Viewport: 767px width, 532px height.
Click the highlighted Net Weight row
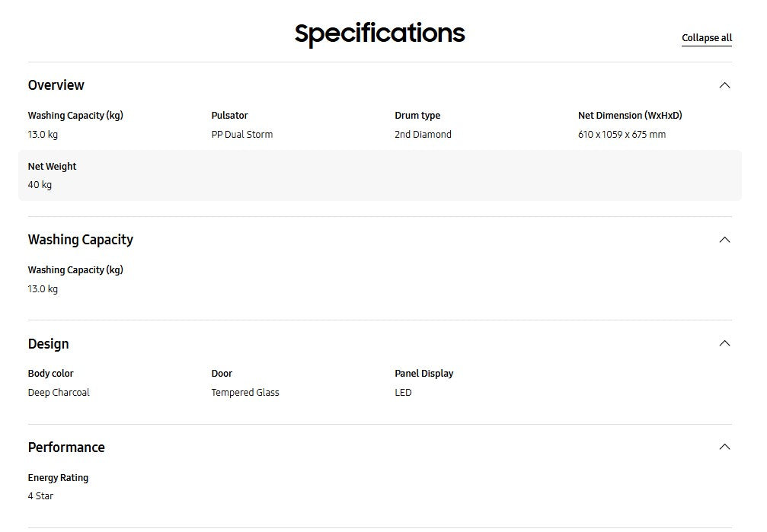379,176
